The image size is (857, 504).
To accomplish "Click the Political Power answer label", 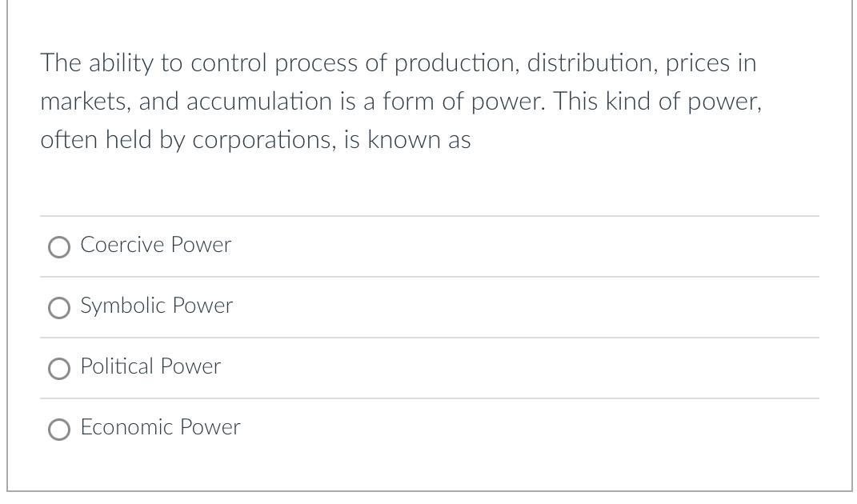I will [x=150, y=366].
